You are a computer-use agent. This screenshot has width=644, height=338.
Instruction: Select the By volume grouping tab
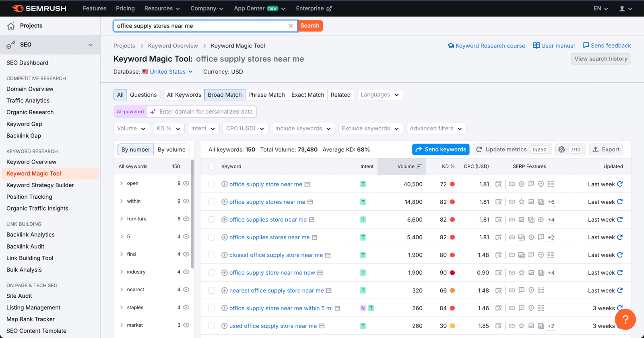click(171, 149)
